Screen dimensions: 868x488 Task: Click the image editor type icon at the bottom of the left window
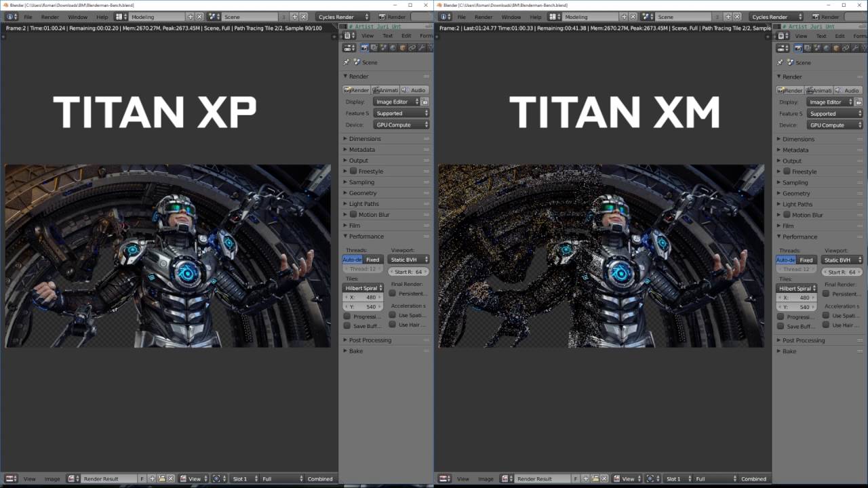coord(10,479)
